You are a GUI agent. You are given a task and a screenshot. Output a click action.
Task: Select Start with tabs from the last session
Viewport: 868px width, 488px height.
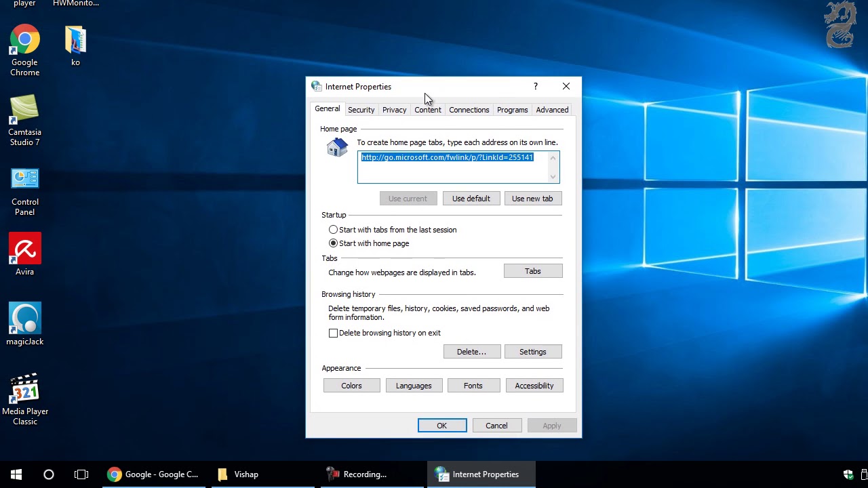[x=333, y=230]
